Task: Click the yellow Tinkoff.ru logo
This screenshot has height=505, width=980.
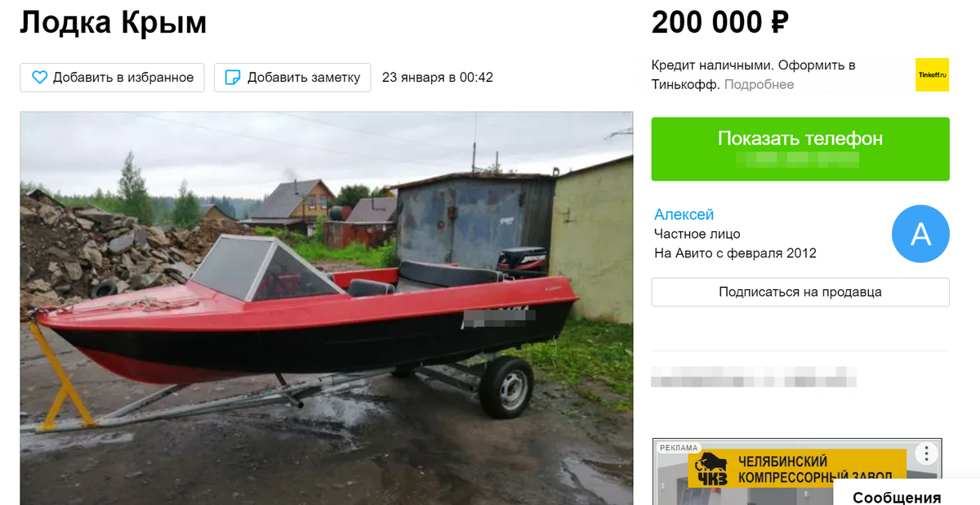Action: point(932,74)
